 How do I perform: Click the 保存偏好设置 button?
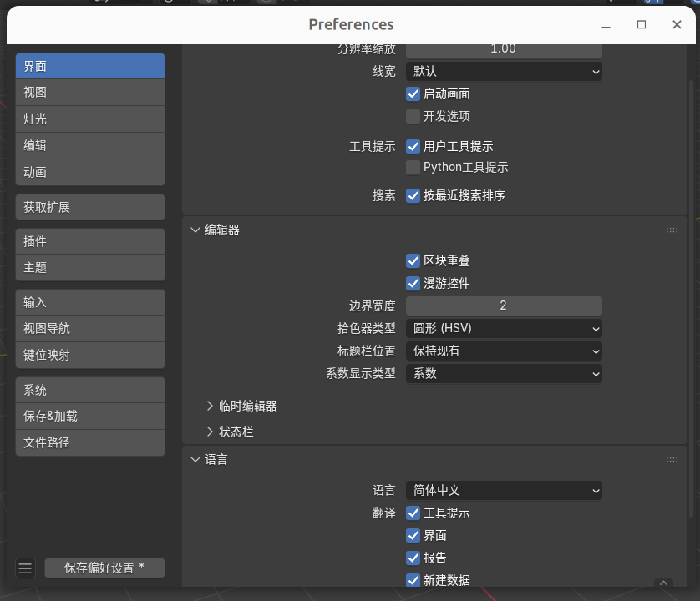point(104,568)
